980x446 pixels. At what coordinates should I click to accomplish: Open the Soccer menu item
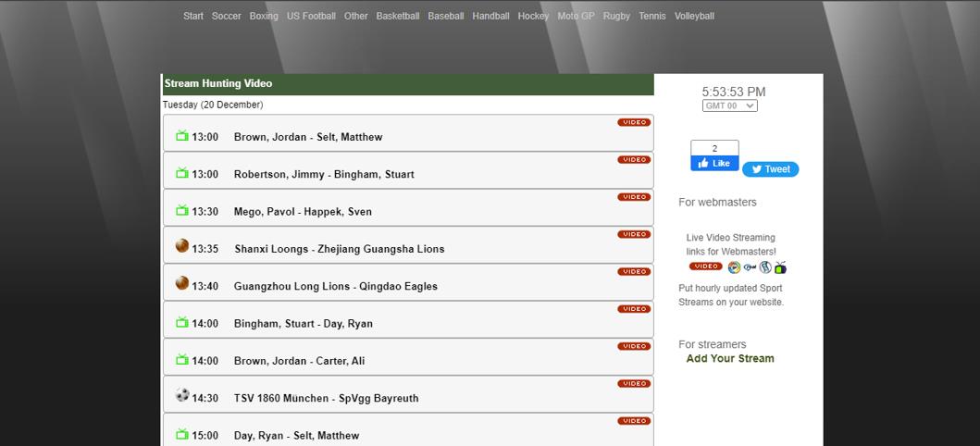click(x=226, y=16)
